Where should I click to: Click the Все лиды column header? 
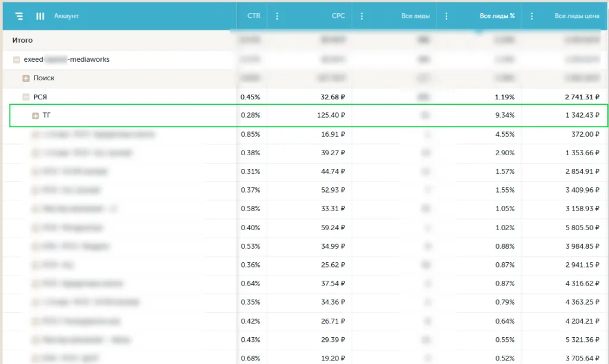pos(415,16)
